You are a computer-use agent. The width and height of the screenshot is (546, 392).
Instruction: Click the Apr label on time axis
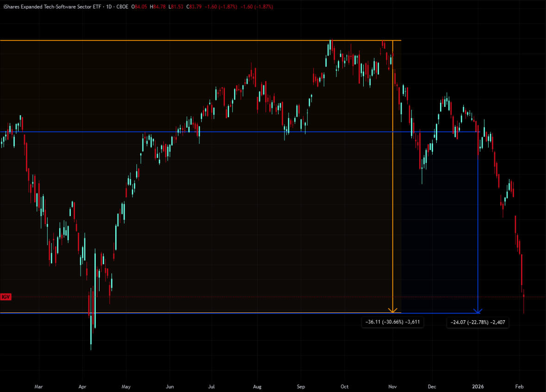(82, 386)
